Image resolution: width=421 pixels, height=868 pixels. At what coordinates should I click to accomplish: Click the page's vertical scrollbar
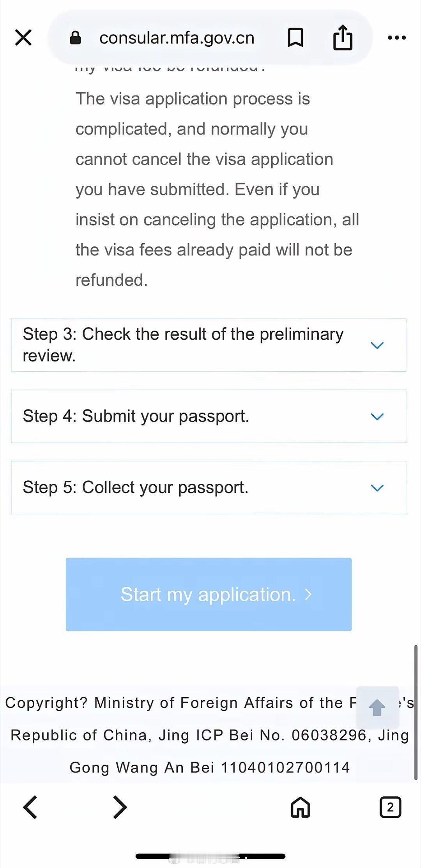click(416, 712)
